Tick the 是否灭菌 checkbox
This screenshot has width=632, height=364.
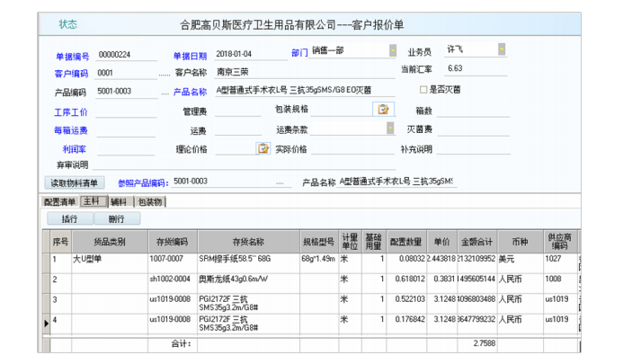[423, 90]
